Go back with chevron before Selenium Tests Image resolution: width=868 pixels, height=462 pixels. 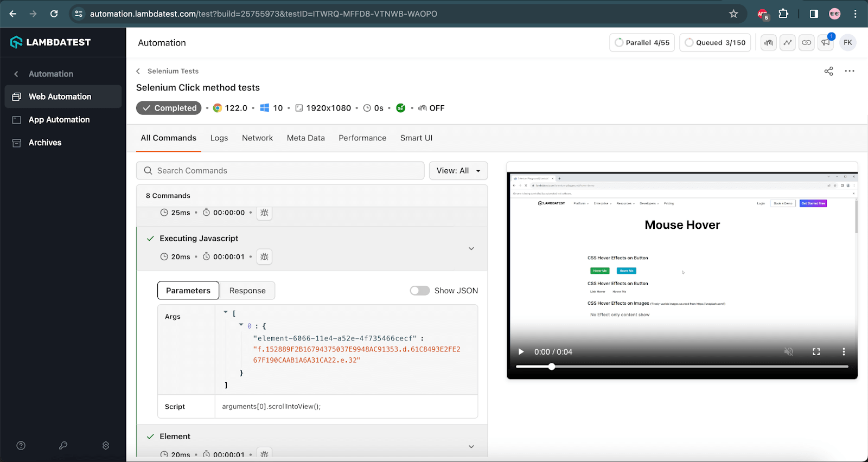(x=138, y=71)
